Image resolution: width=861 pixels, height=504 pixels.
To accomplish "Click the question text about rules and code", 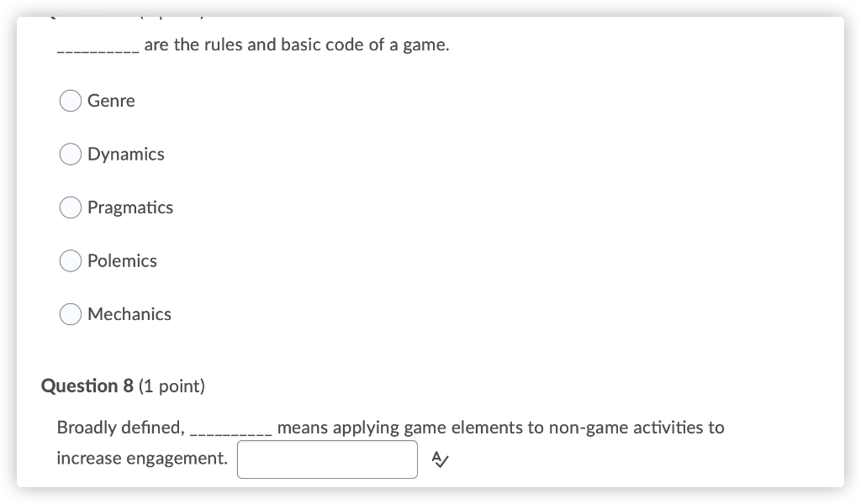I will (252, 45).
